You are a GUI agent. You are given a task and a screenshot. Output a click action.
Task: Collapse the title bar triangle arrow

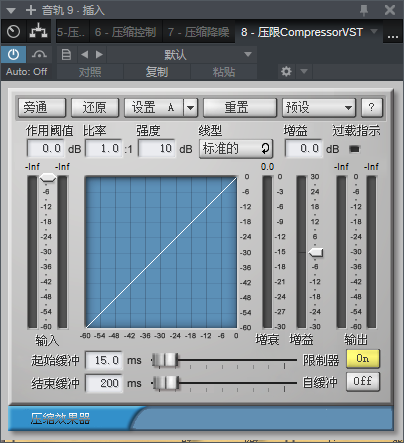(11, 11)
